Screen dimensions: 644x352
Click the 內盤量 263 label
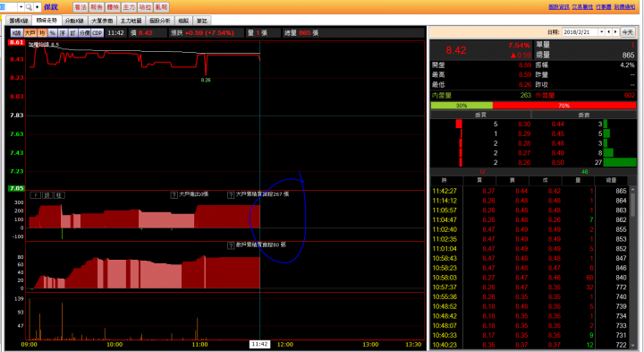(481, 95)
